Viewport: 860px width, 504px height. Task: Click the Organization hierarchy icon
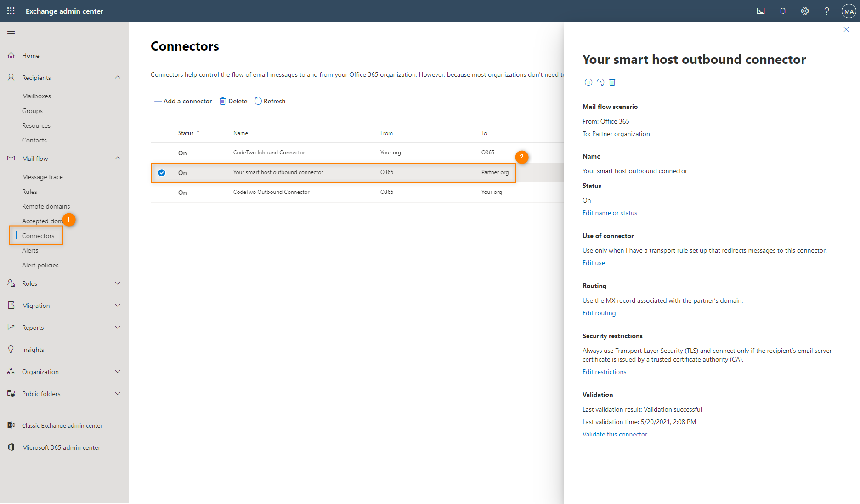point(11,371)
